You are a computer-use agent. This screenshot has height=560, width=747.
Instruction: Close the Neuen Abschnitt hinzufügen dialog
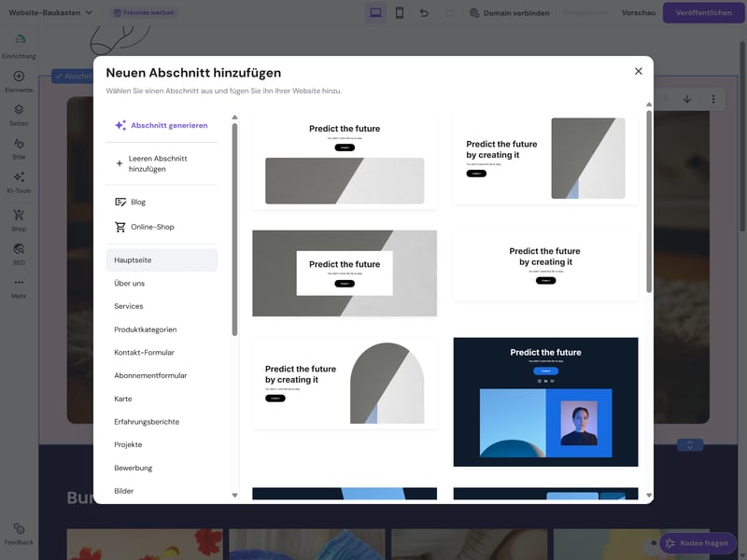(639, 71)
